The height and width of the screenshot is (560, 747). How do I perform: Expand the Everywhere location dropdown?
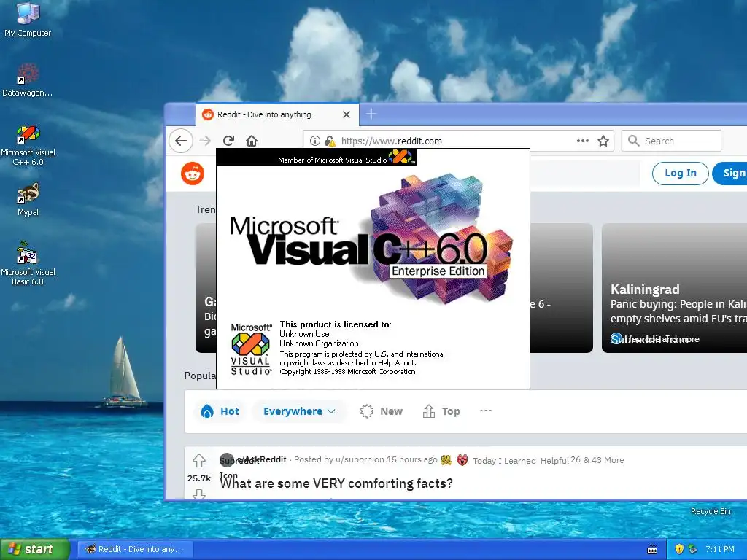coord(299,411)
